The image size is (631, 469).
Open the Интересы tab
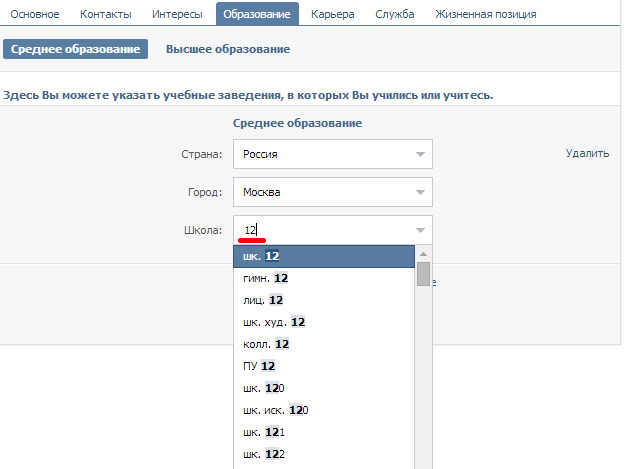177,14
